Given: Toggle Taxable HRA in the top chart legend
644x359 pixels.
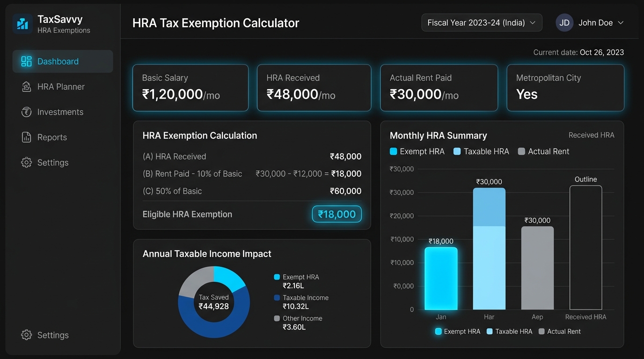Looking at the screenshot, I should pyautogui.click(x=481, y=151).
